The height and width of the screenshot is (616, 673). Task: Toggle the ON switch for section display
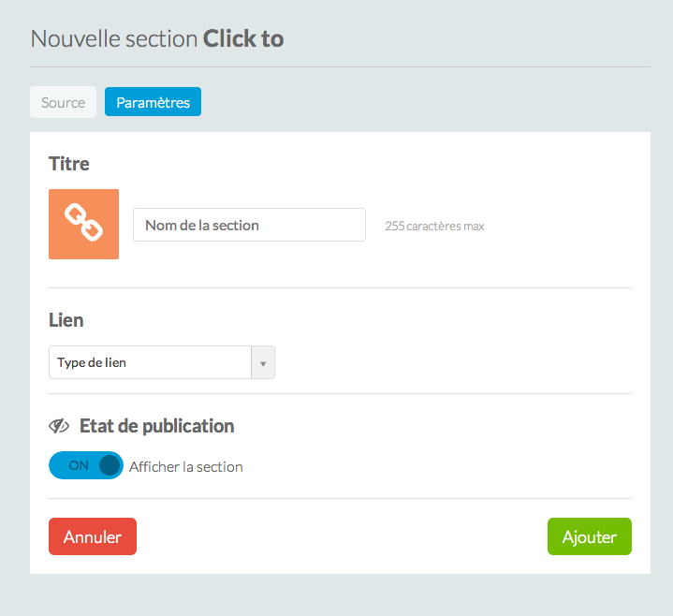click(85, 465)
